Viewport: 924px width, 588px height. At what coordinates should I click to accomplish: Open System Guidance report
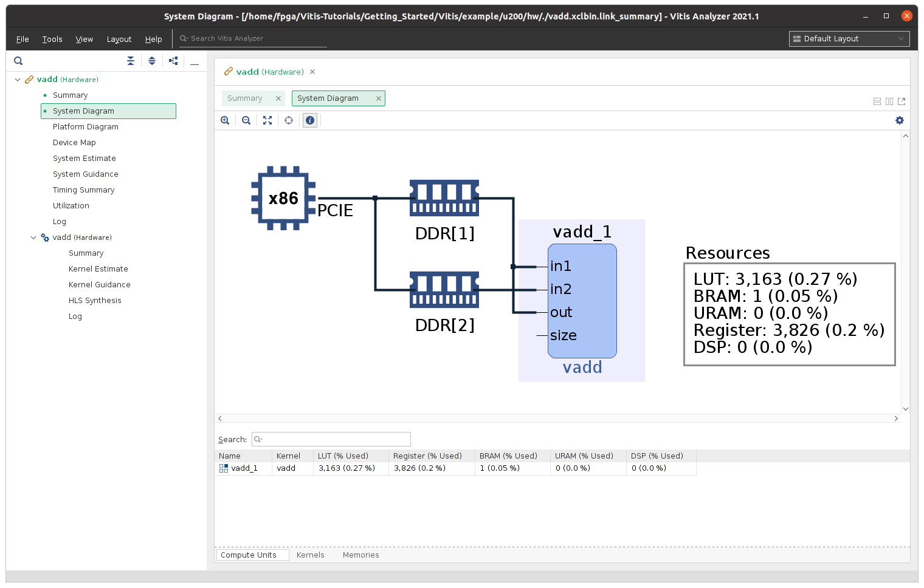86,174
